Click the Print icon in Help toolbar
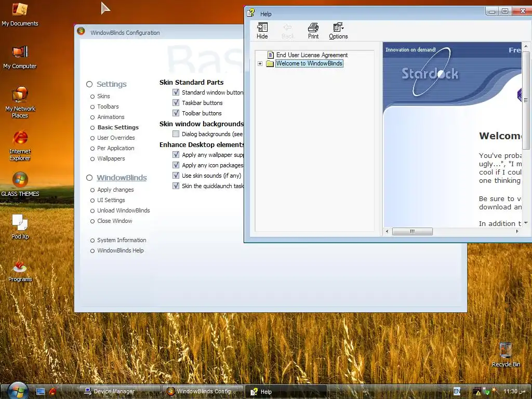532x399 pixels. pyautogui.click(x=313, y=31)
